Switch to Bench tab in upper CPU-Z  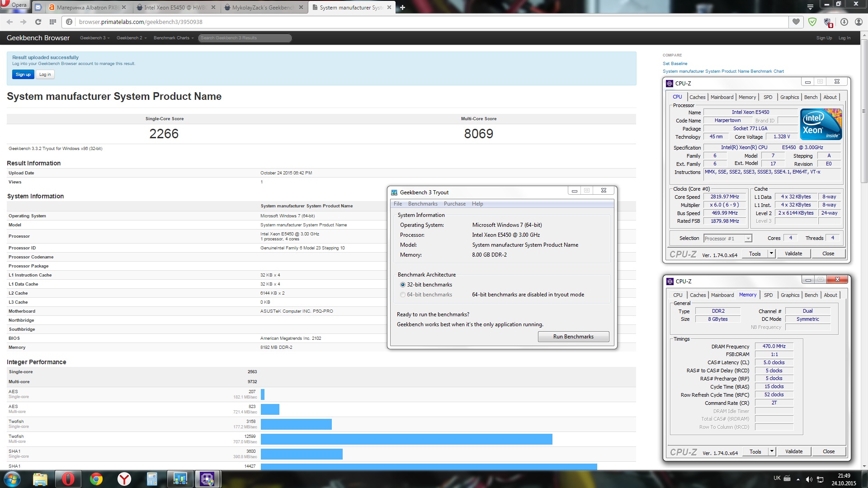coord(811,97)
